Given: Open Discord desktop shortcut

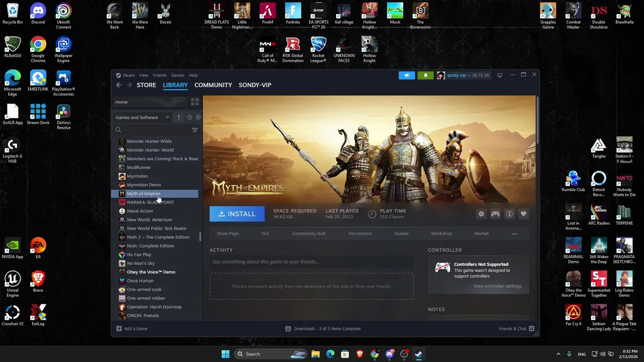Looking at the screenshot, I should pyautogui.click(x=38, y=14).
